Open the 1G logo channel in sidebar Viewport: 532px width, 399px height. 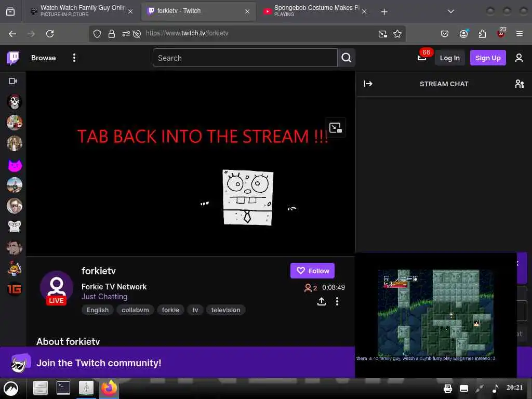pyautogui.click(x=14, y=289)
